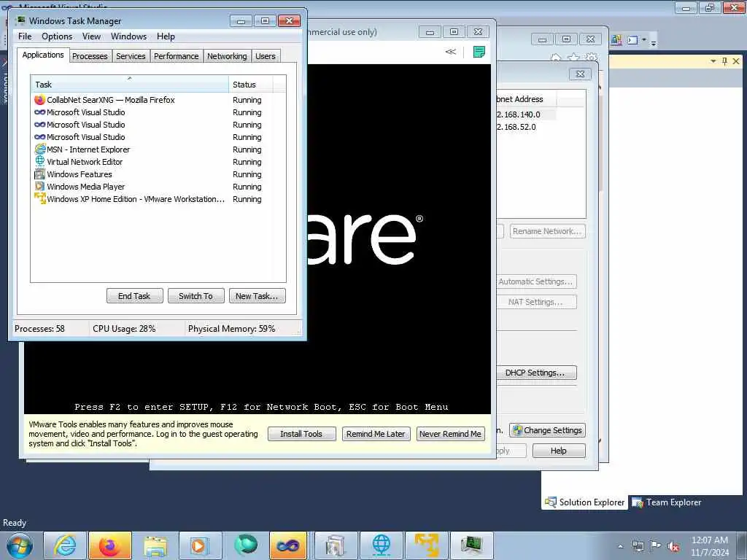Open the Help menu in Task Manager
This screenshot has height=560, width=747.
tap(166, 36)
